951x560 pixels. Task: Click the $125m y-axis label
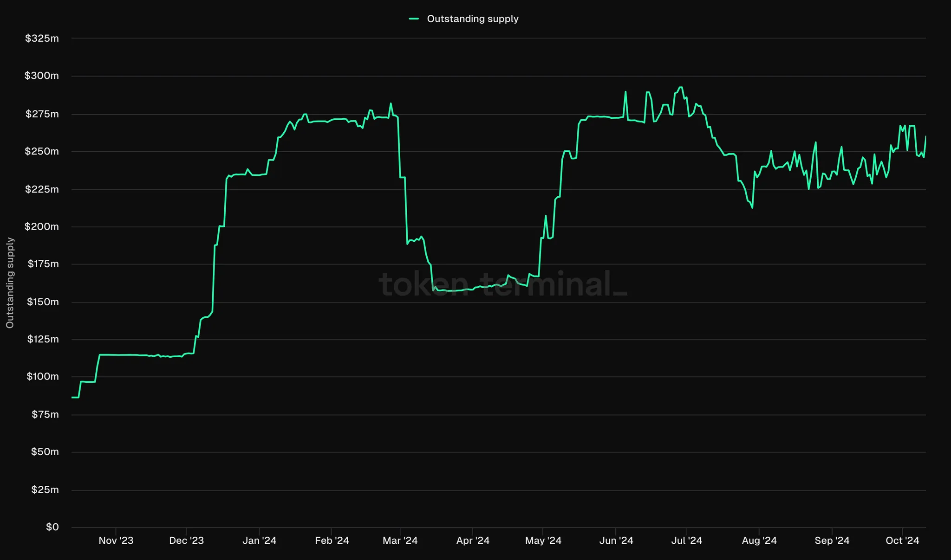click(x=43, y=339)
